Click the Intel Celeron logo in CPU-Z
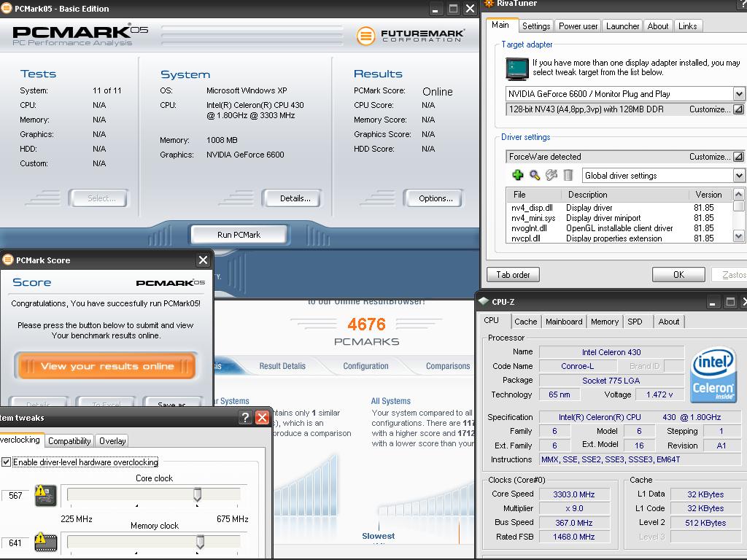Image resolution: width=747 pixels, height=560 pixels. click(713, 376)
